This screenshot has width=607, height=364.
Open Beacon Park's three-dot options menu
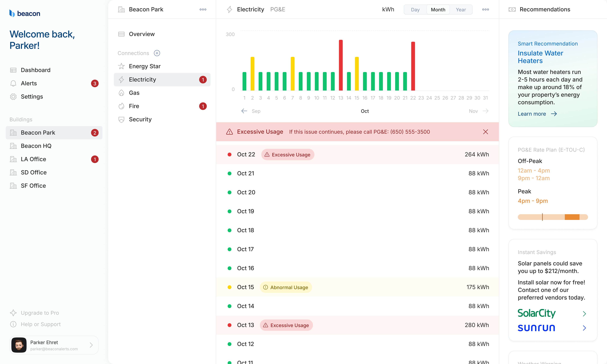click(203, 9)
